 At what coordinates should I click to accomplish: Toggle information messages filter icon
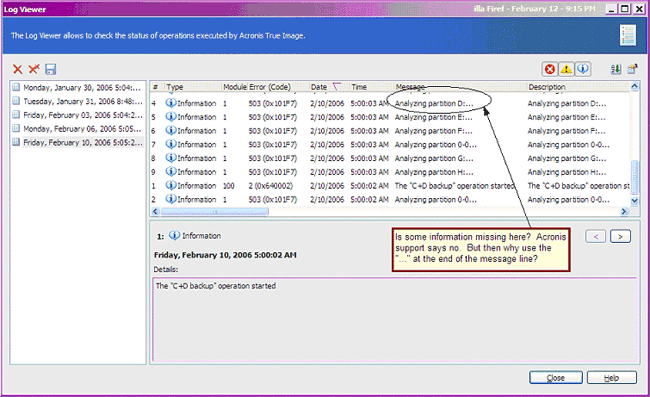[582, 69]
